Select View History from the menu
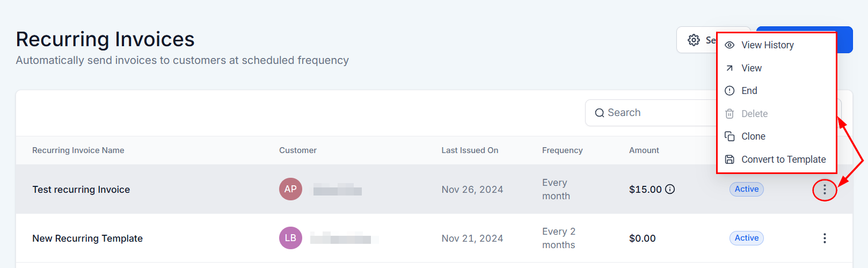Image resolution: width=868 pixels, height=268 pixels. 767,45
